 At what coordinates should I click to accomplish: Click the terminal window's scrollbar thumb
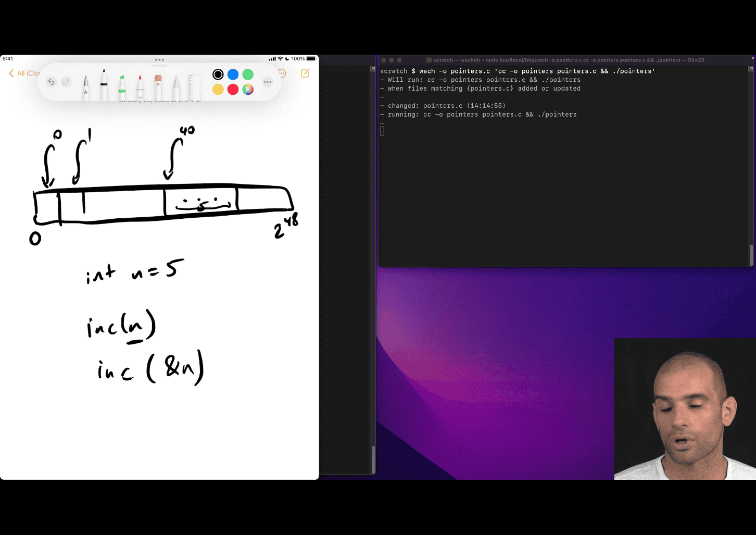click(x=751, y=255)
